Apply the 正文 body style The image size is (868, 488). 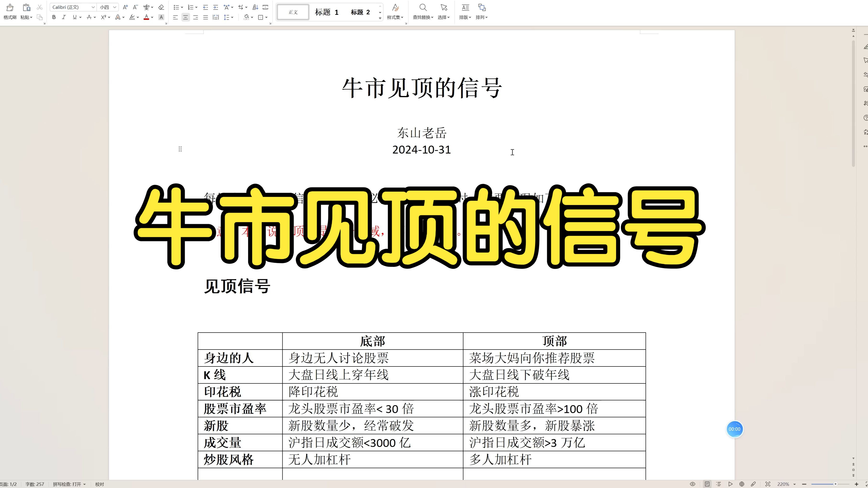click(x=293, y=12)
